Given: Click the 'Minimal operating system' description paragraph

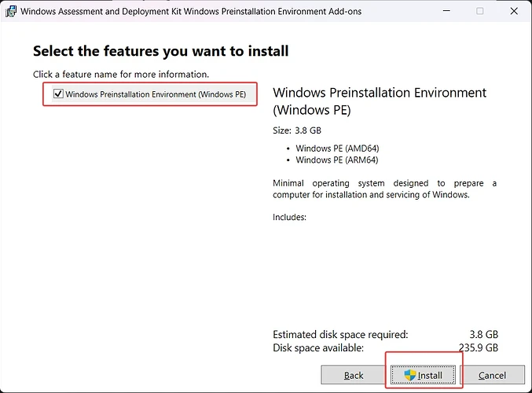Looking at the screenshot, I should coord(383,189).
